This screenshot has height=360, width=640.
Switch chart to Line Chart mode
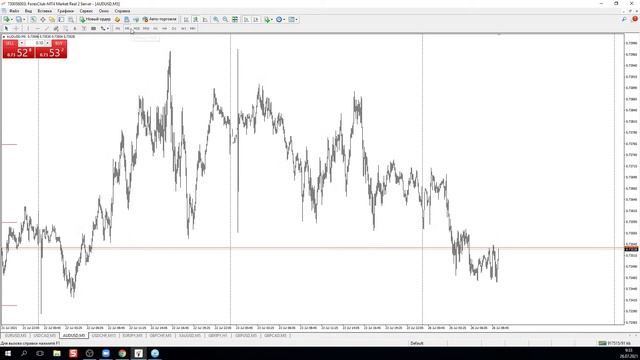click(x=205, y=19)
